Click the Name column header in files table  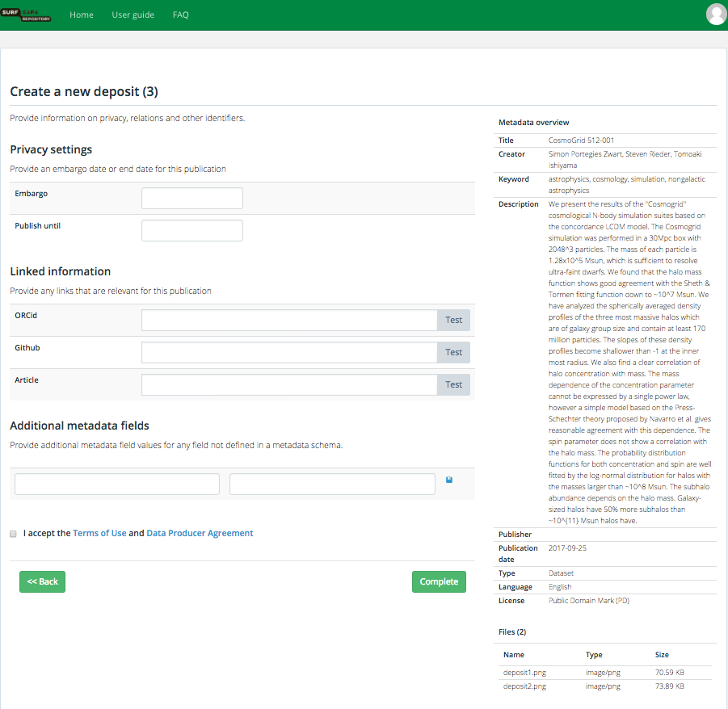pos(514,655)
